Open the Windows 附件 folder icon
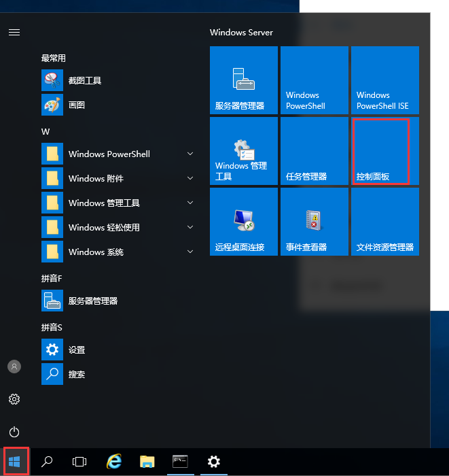The width and height of the screenshot is (449, 476). click(x=52, y=178)
